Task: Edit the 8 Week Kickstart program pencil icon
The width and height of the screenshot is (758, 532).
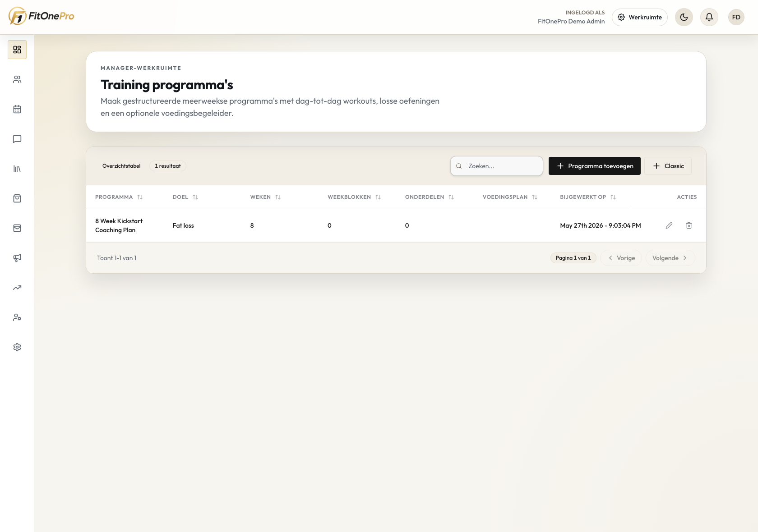Action: pyautogui.click(x=669, y=225)
